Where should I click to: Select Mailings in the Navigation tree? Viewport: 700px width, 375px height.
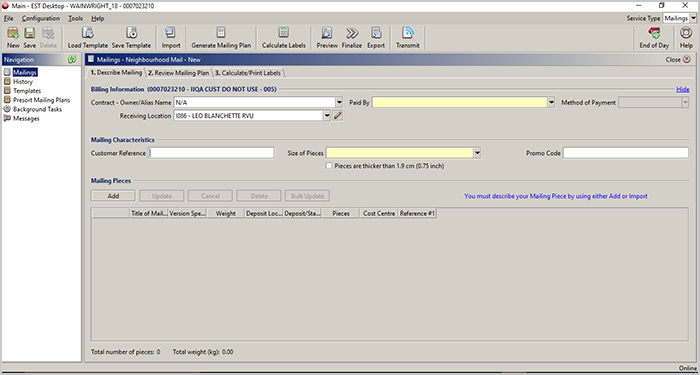[25, 72]
